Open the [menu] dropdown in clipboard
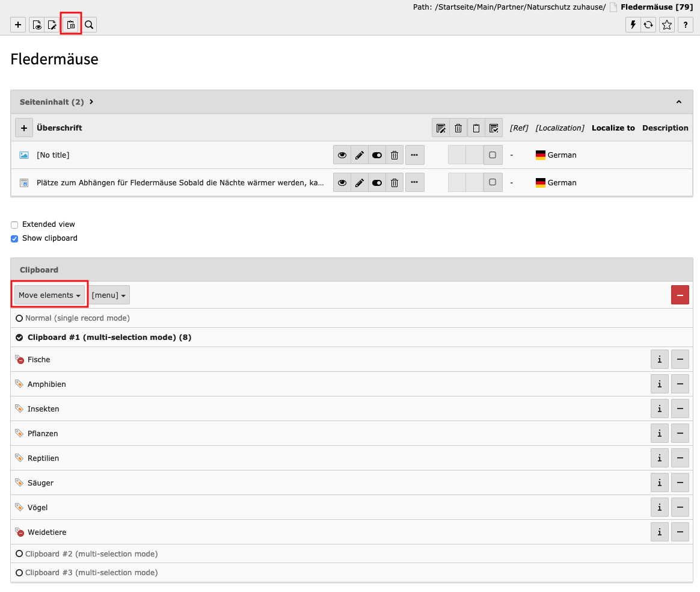The width and height of the screenshot is (700, 592). (x=109, y=295)
